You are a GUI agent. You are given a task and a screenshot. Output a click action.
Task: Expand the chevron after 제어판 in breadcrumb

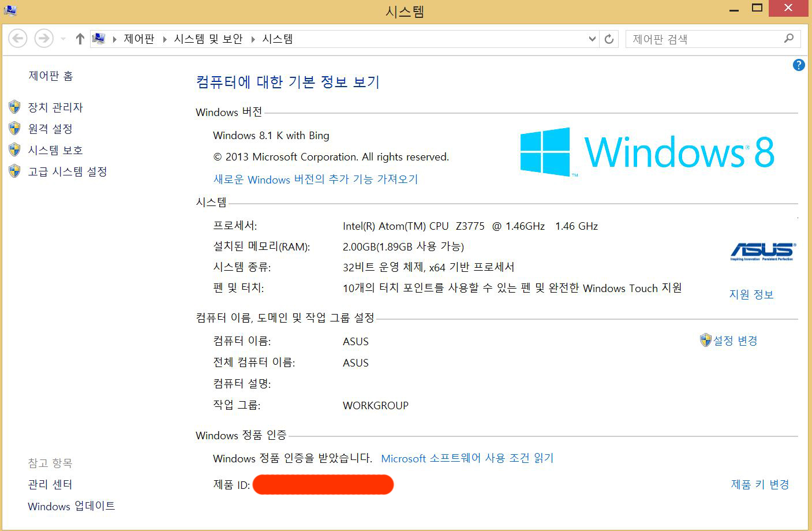coord(164,39)
